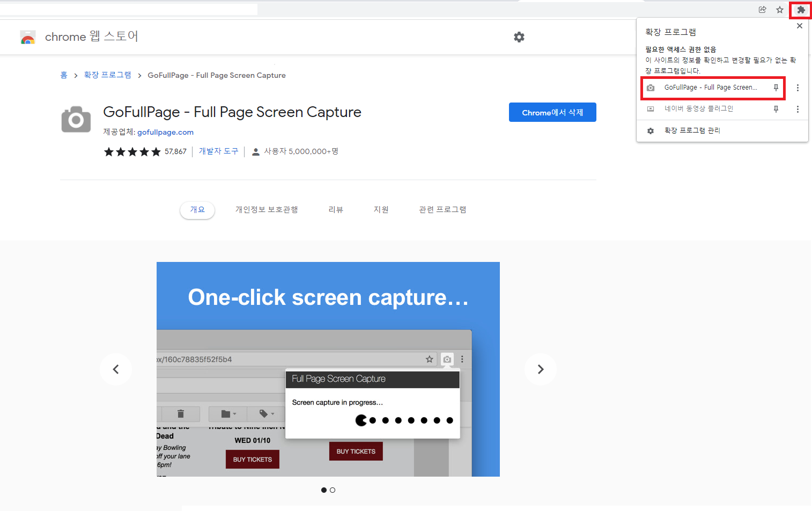Open more options for GoFullPage extension

coord(798,87)
